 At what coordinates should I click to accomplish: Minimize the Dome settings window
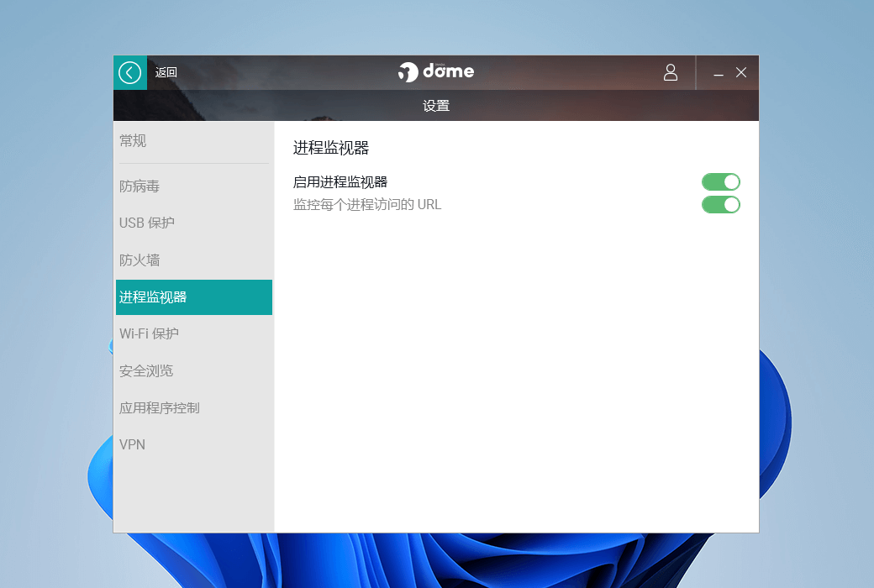[x=719, y=74]
